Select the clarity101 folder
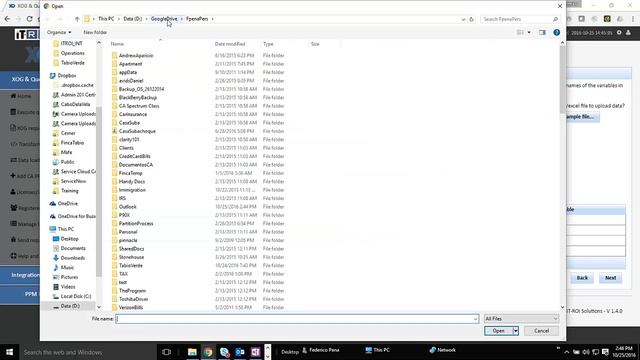This screenshot has height=360, width=640. [129, 140]
